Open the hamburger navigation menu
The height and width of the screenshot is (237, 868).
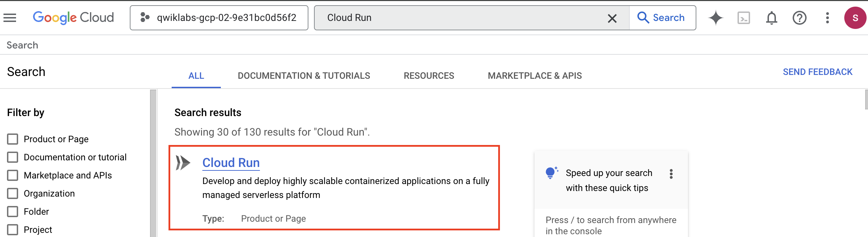10,18
